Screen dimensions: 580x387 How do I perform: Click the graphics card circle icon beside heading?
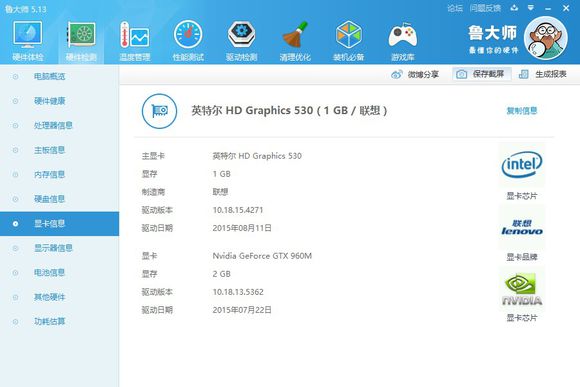[x=159, y=111]
